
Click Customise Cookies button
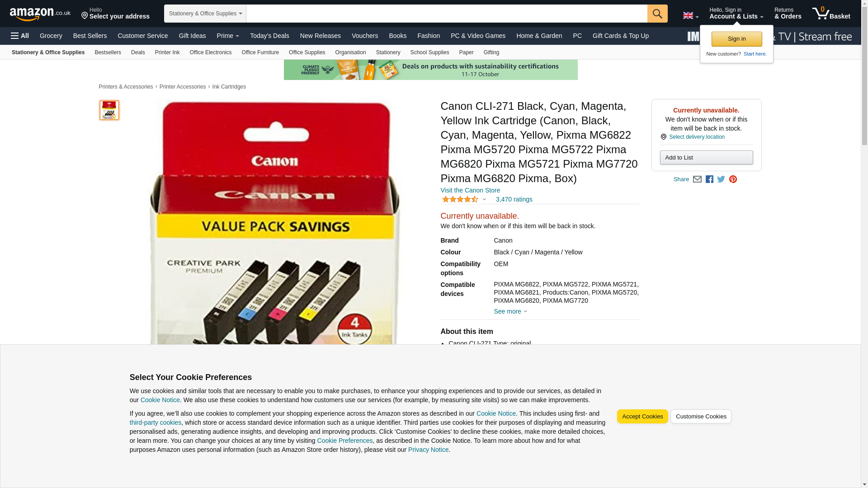[701, 417]
